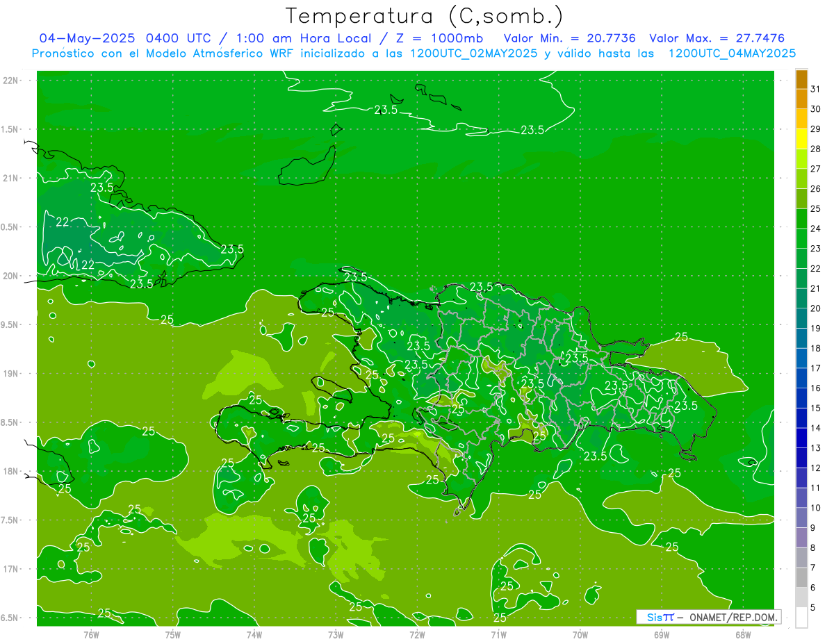Click the "76W" longitude axis label
834x644 pixels.
[91, 634]
